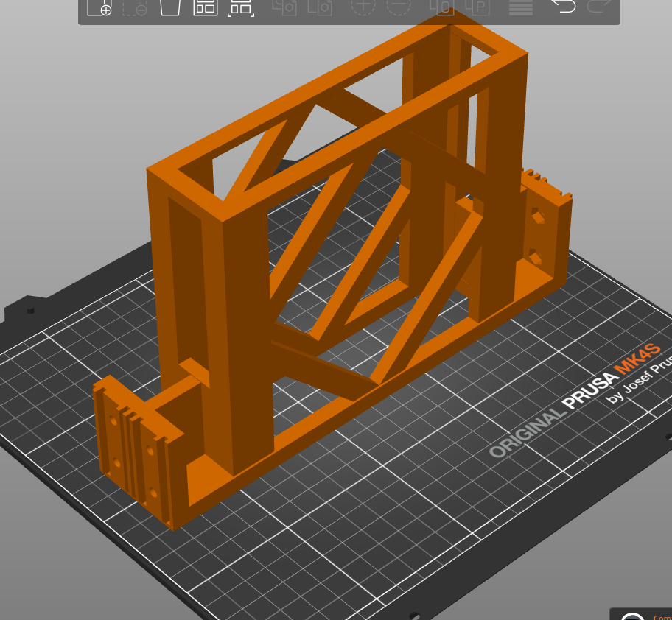Click the Copy icon in toolbar
Screen dimensions: 672x620
(x=284, y=7)
